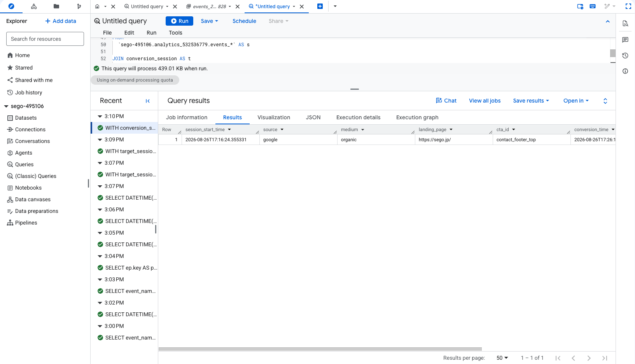Open the Tools menu
Screen dimensions: 635x364
point(175,33)
